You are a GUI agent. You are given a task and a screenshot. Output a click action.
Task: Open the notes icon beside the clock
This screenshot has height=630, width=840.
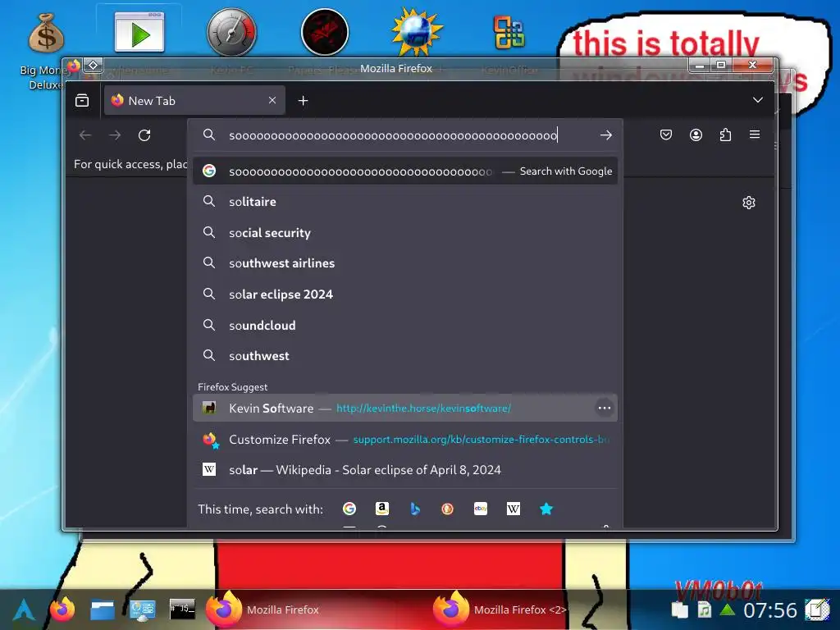coord(817,609)
